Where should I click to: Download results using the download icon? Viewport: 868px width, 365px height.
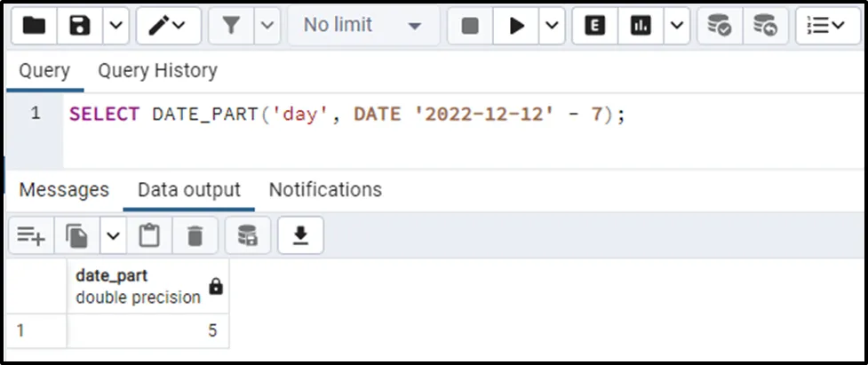click(300, 235)
